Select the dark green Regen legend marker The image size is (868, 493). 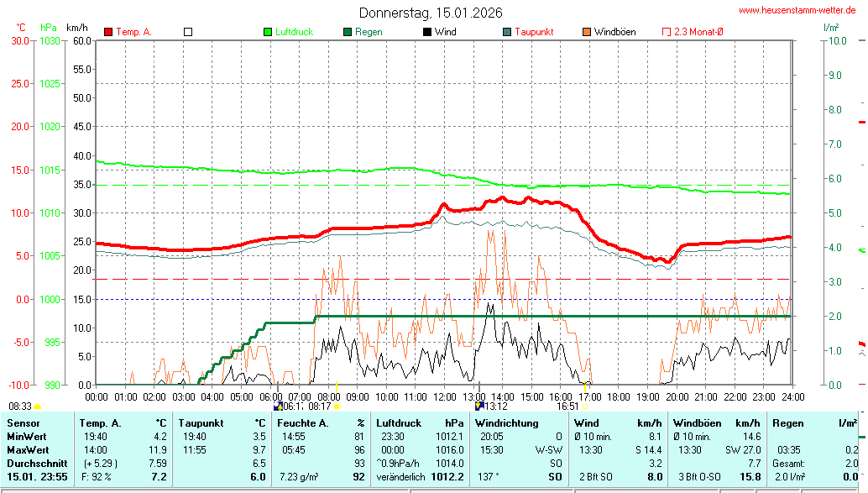coord(348,32)
